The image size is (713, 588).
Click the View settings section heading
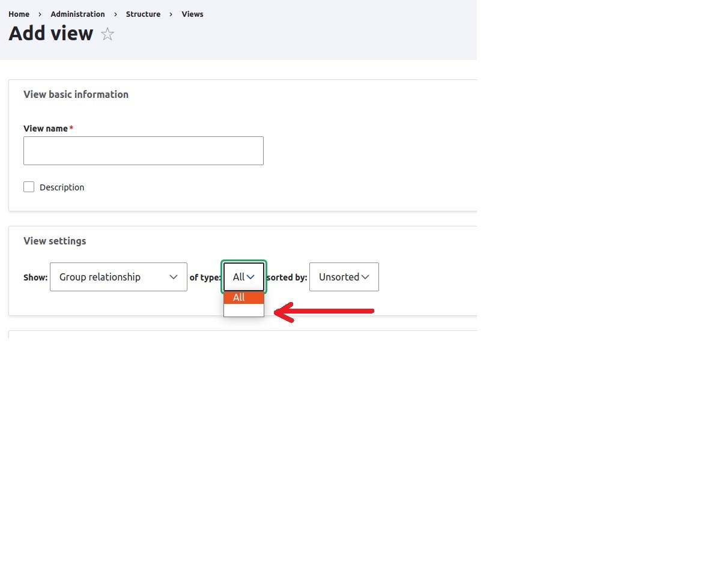point(55,241)
